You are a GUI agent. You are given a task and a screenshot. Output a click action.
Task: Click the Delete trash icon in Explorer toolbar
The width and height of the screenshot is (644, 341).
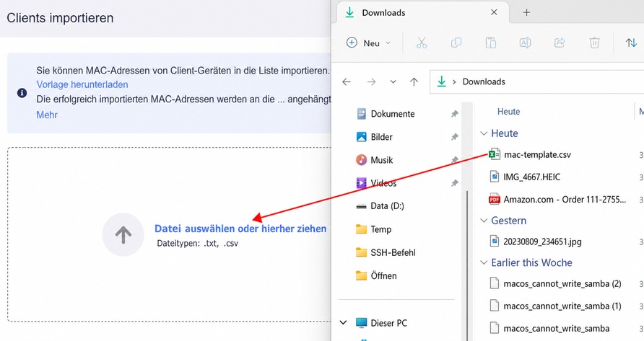coord(594,43)
